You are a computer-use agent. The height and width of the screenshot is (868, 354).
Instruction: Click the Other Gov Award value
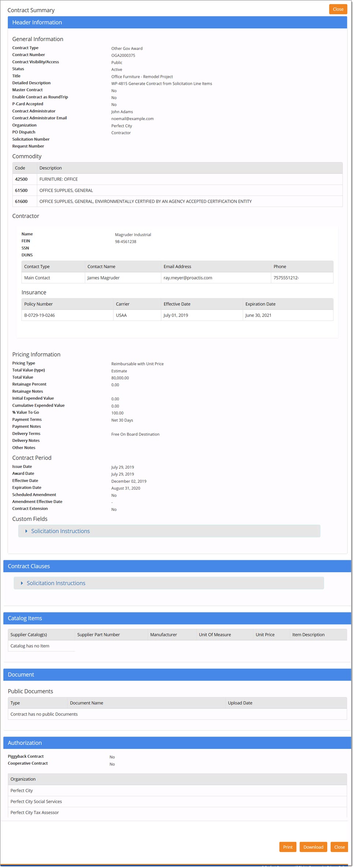(x=127, y=48)
